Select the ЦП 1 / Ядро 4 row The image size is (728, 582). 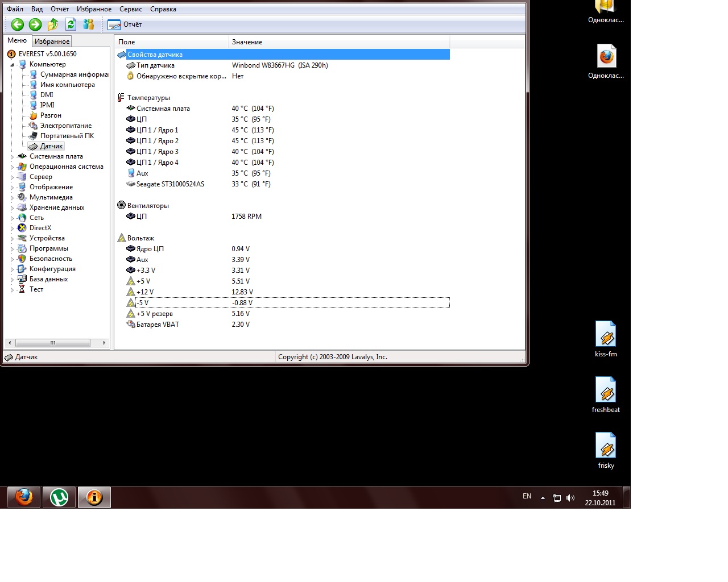tap(283, 163)
